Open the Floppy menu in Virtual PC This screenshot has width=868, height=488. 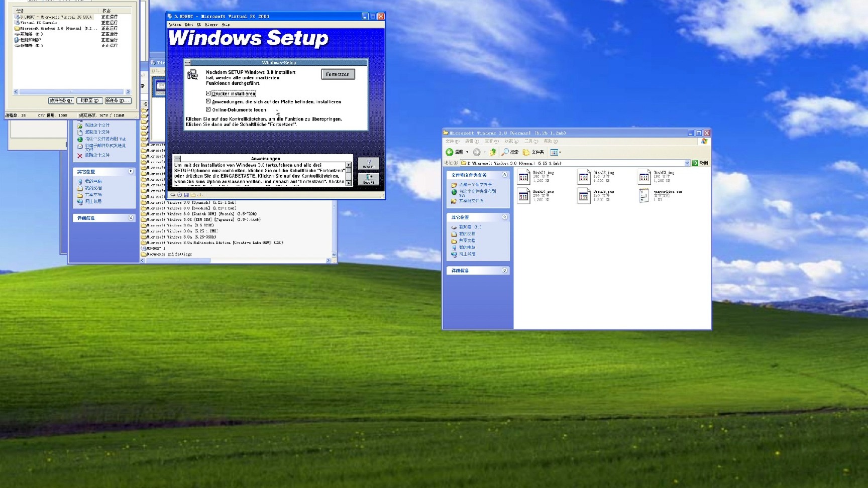pyautogui.click(x=211, y=25)
